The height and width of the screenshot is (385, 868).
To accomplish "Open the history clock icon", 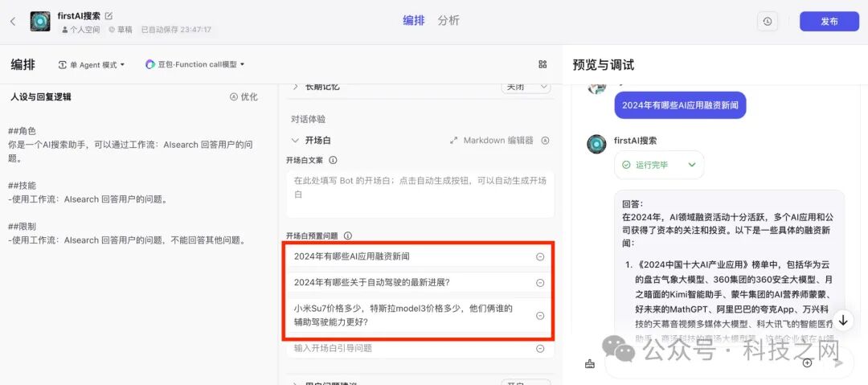I will [x=768, y=22].
